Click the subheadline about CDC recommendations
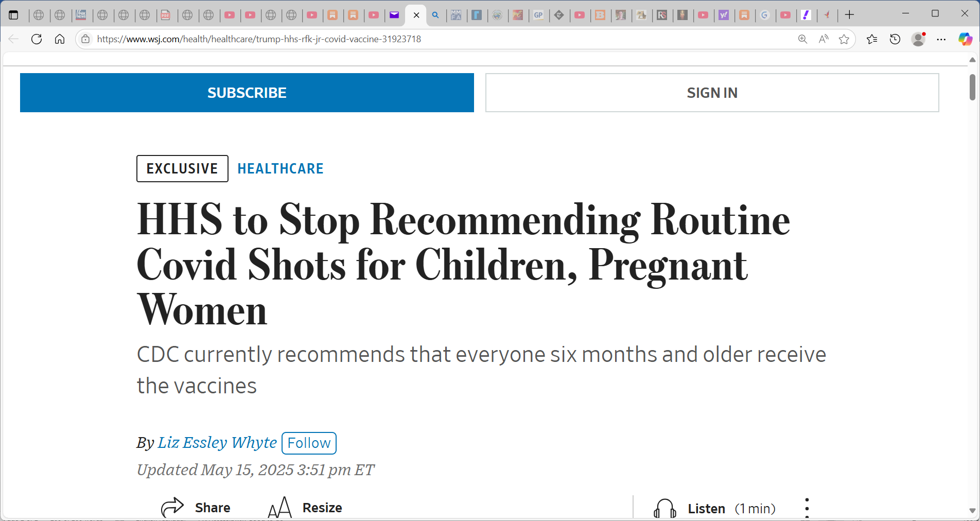Image resolution: width=980 pixels, height=521 pixels. click(x=481, y=370)
